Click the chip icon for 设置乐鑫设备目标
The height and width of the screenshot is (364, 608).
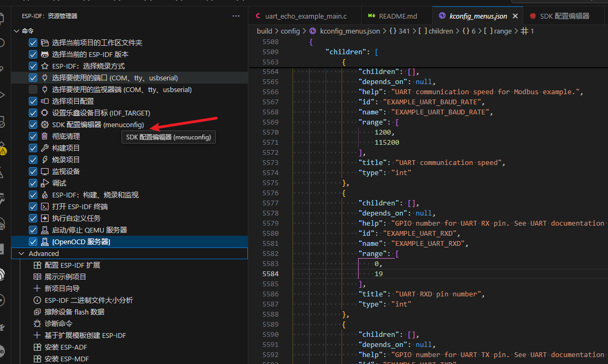(45, 113)
